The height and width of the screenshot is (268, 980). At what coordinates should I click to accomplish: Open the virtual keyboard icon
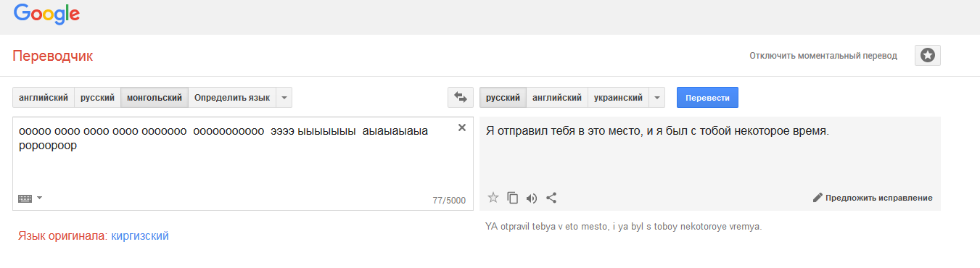pyautogui.click(x=25, y=198)
